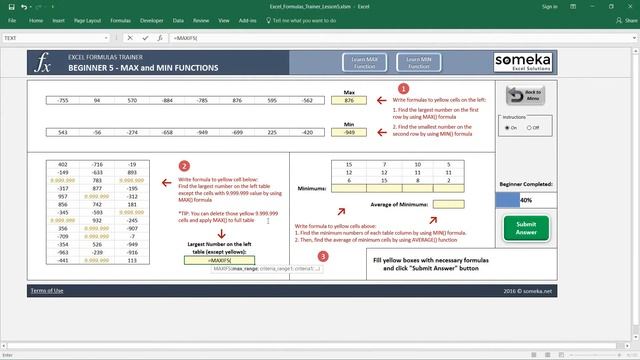Viewport: 640px width, 360px height.
Task: Click the Tell me what you want to do box
Action: click(x=301, y=20)
